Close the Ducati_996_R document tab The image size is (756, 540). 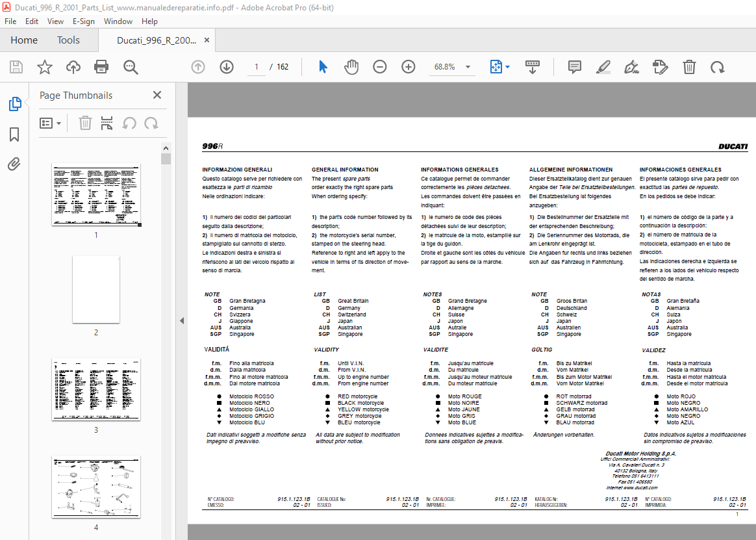coord(207,40)
